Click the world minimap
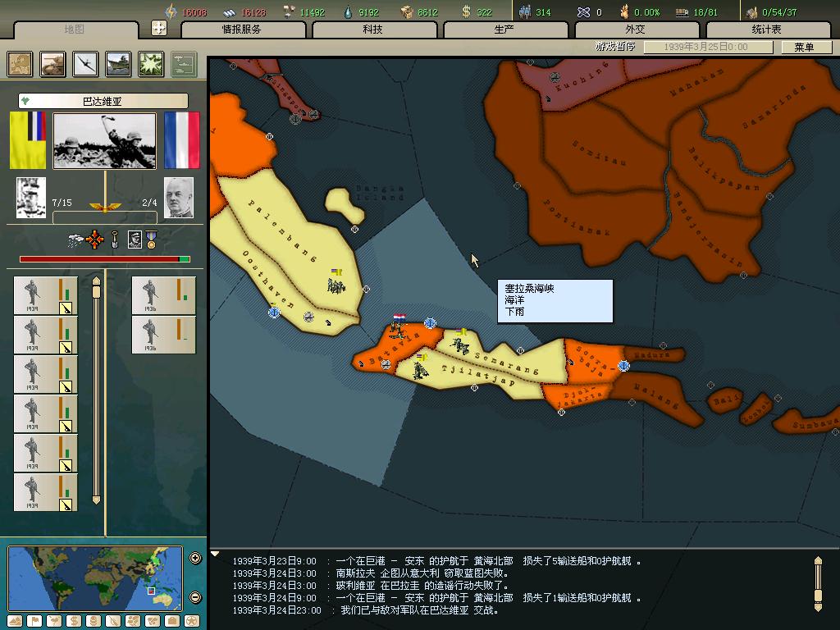This screenshot has width=840, height=630. tap(95, 578)
